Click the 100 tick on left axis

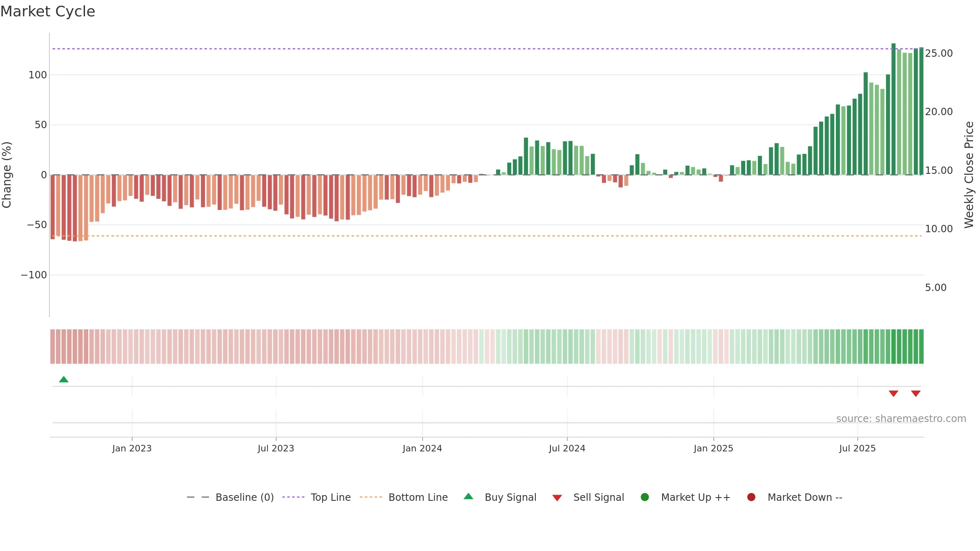tap(38, 75)
